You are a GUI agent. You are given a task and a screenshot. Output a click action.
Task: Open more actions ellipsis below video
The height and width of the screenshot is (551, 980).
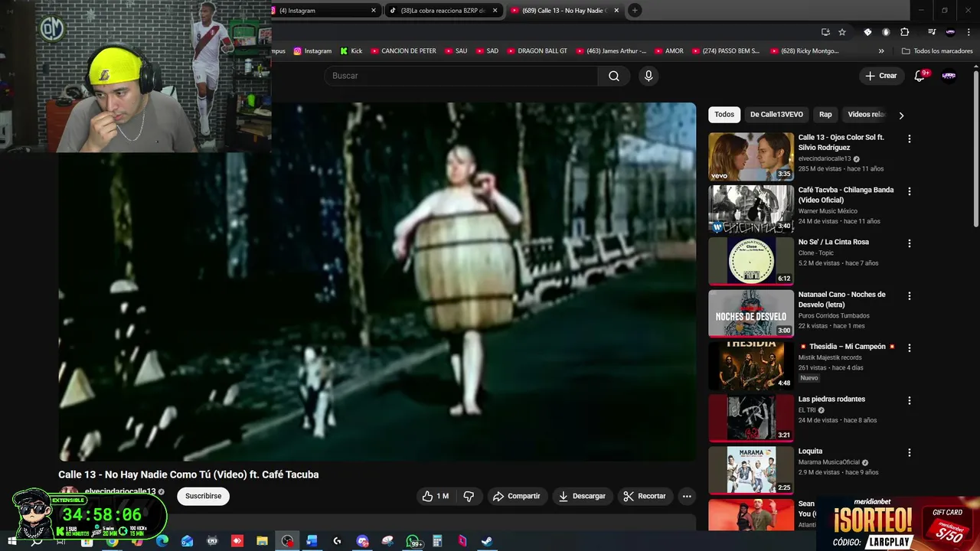tap(687, 496)
